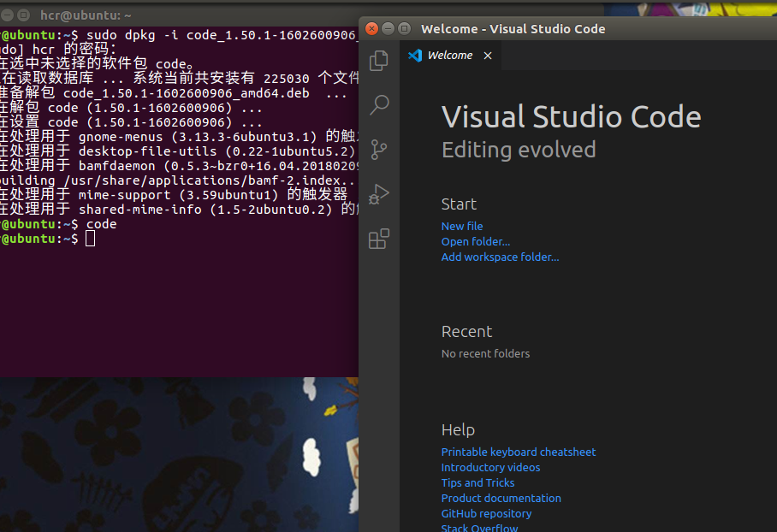777x532 pixels.
Task: Select the Welcome editor tab
Action: pyautogui.click(x=450, y=56)
